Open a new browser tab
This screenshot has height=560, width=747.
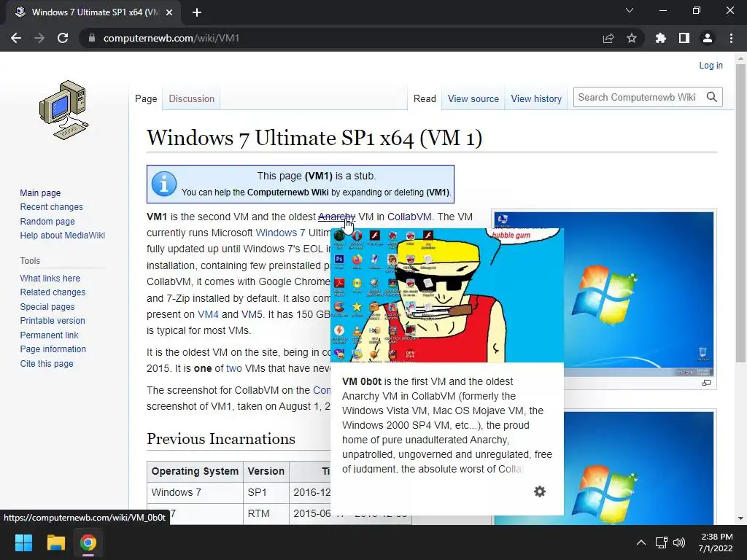point(197,12)
